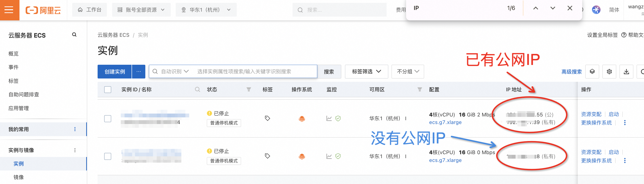Click the 创建实例 button
This screenshot has height=184, width=644.
click(114, 72)
